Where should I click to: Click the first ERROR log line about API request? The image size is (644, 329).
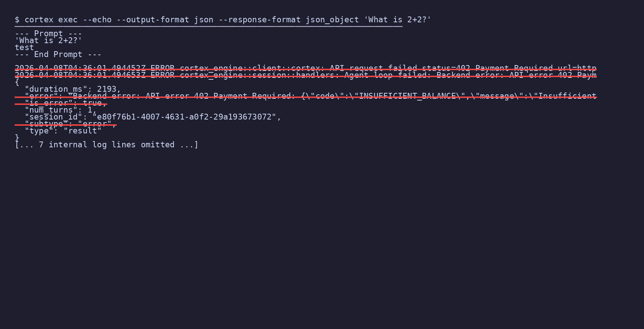306,68
